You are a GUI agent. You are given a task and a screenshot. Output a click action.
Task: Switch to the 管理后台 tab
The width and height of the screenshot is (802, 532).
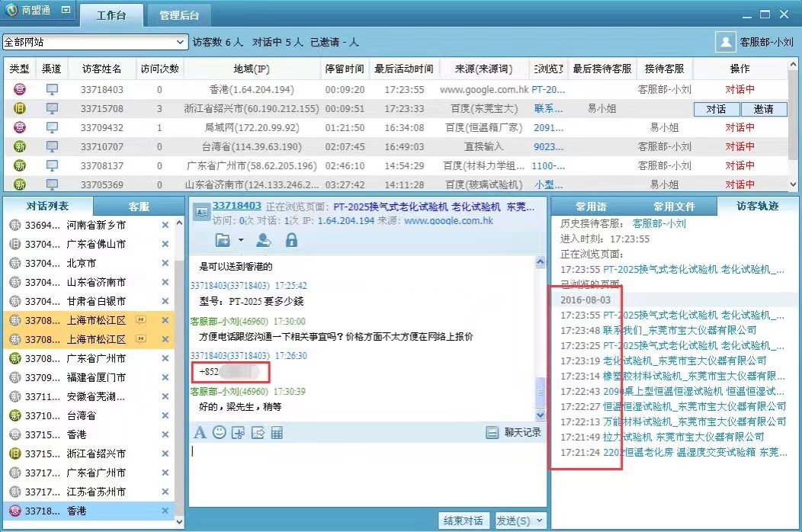(x=180, y=15)
